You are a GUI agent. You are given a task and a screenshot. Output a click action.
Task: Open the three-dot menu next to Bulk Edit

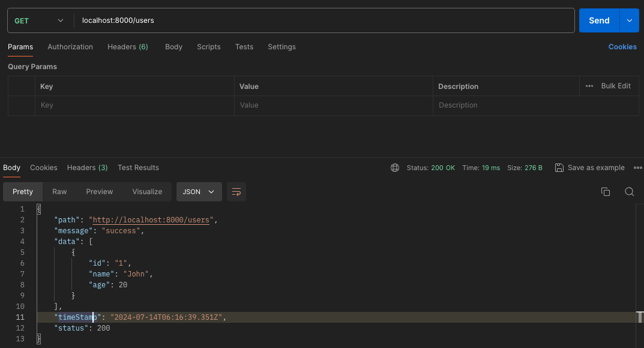pos(589,86)
